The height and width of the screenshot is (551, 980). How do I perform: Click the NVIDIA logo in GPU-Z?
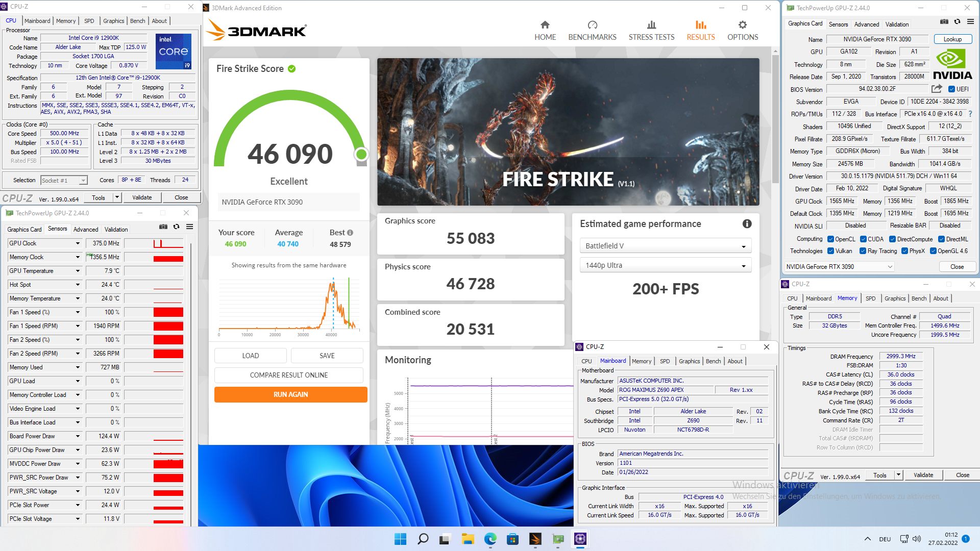pos(952,64)
